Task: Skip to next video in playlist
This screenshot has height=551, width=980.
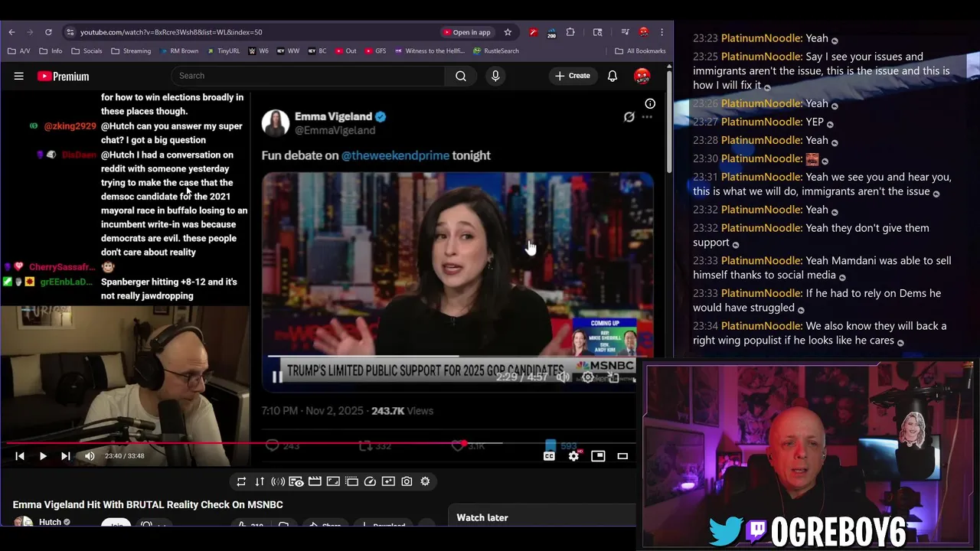Action: tap(66, 456)
